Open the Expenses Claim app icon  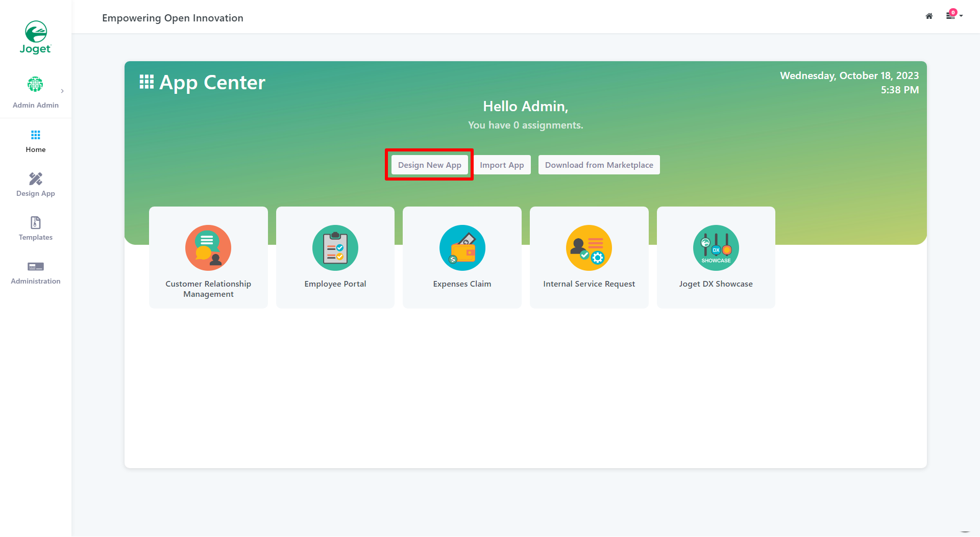tap(462, 248)
